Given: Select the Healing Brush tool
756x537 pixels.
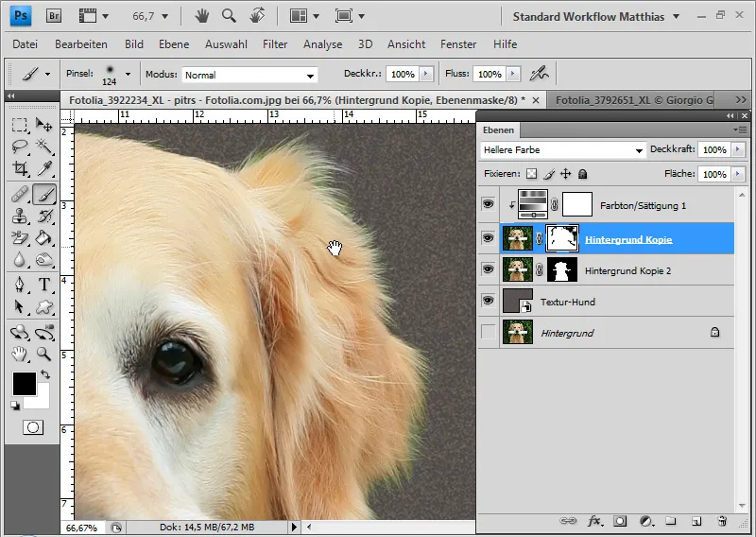Looking at the screenshot, I should [x=20, y=195].
